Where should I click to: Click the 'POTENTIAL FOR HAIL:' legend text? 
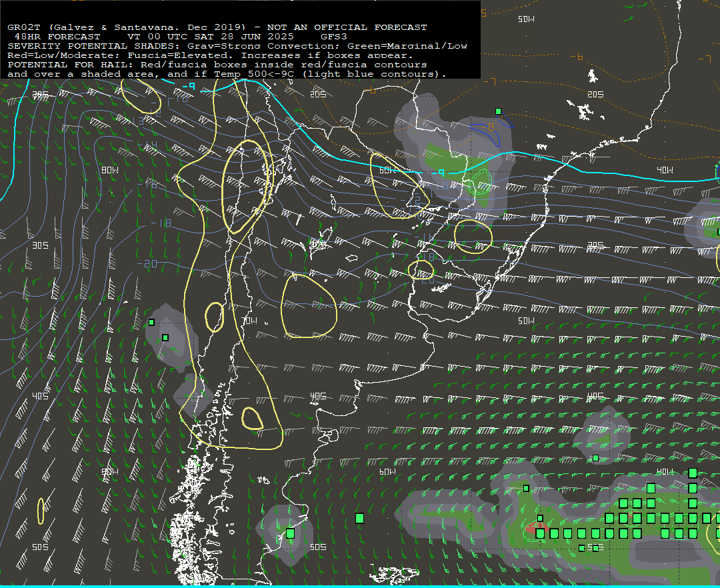click(71, 65)
